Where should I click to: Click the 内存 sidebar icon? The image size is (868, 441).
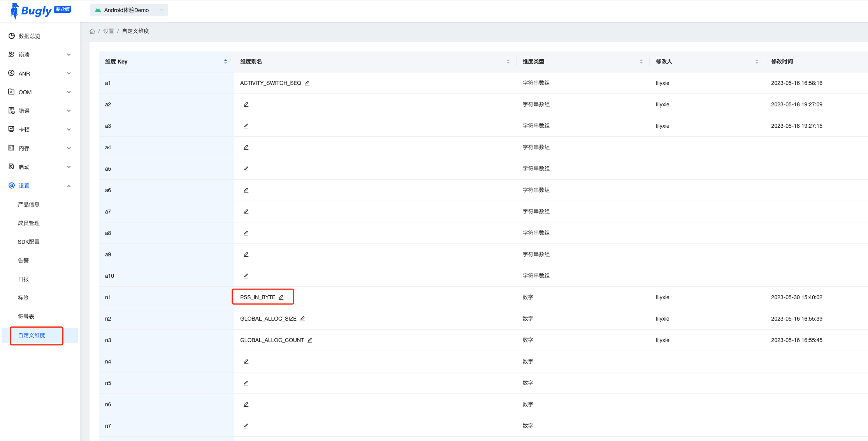[x=11, y=148]
